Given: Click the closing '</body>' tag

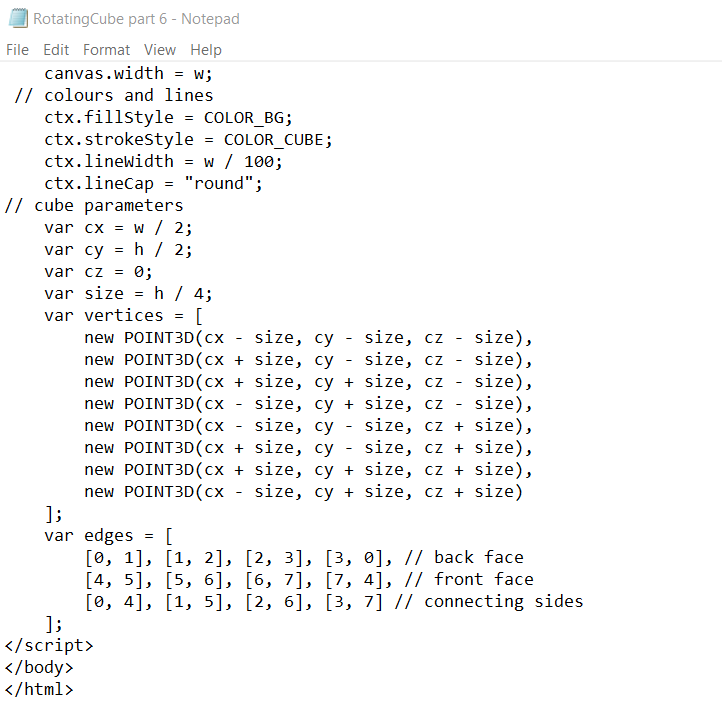Looking at the screenshot, I should click(x=39, y=668).
